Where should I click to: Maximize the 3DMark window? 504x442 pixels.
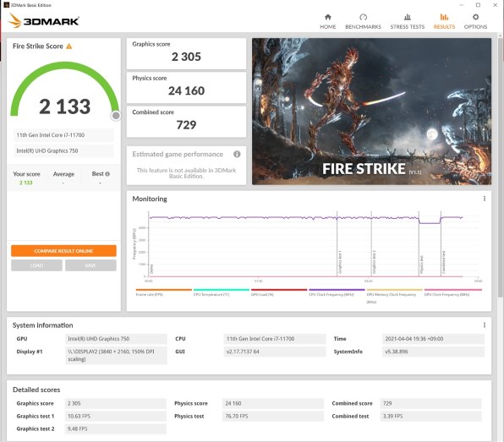click(x=478, y=5)
